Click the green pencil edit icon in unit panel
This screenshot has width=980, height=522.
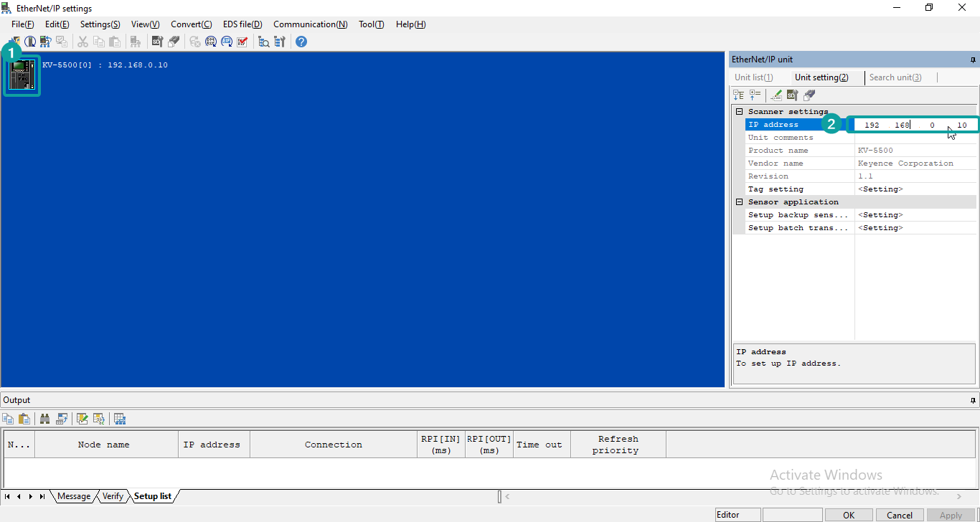pos(776,95)
